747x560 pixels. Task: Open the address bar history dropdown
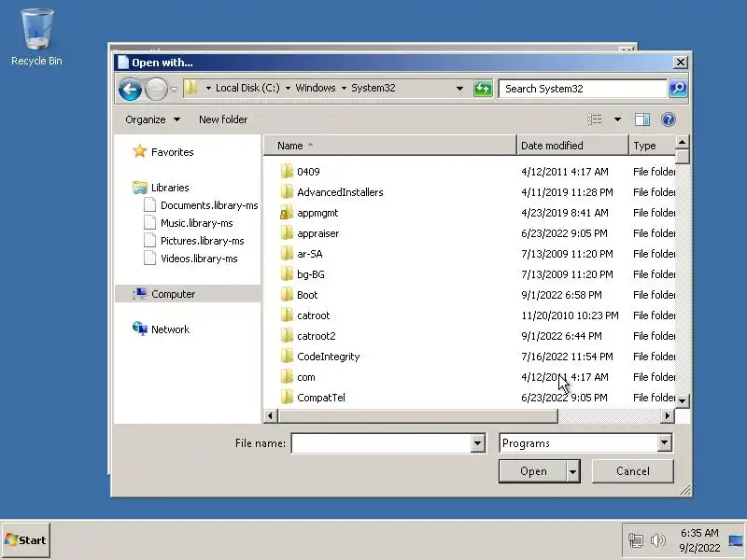(459, 89)
